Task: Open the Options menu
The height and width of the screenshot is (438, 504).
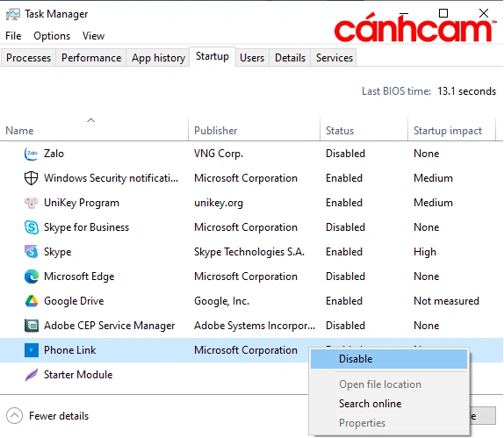Action: (52, 36)
